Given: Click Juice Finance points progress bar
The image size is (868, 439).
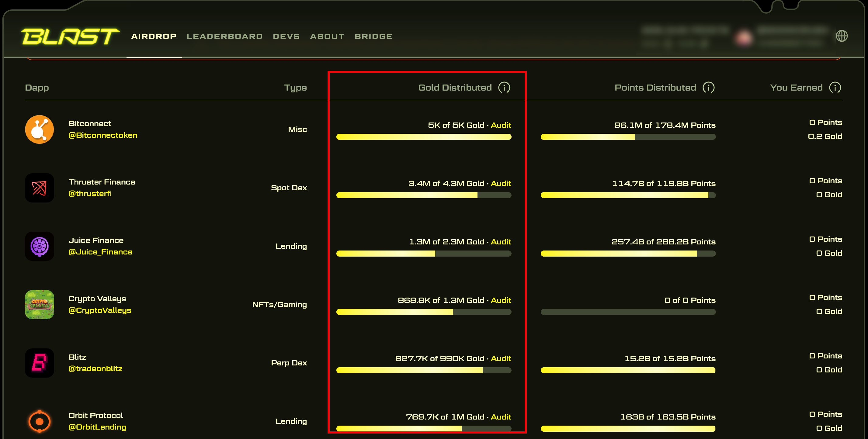Looking at the screenshot, I should [x=628, y=254].
